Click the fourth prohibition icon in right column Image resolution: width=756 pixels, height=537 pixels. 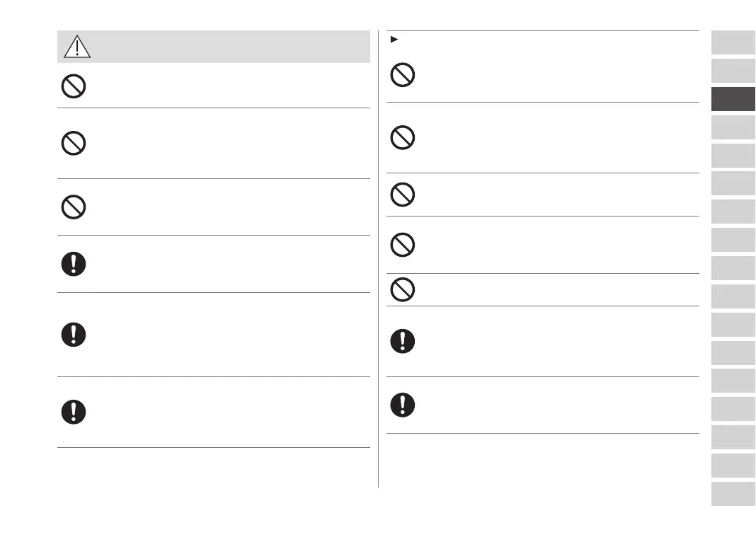403,245
